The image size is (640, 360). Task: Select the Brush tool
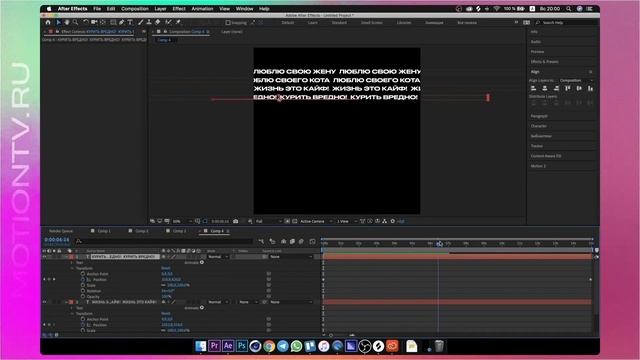pyautogui.click(x=140, y=22)
